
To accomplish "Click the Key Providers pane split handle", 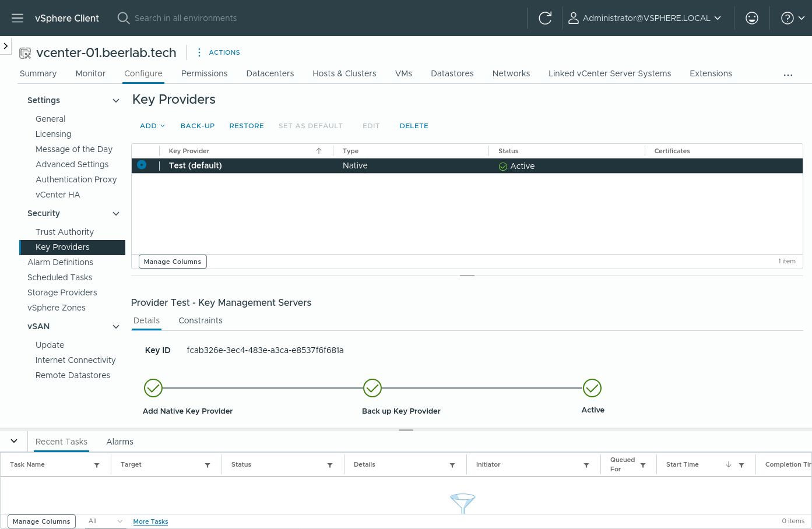I will [467, 275].
